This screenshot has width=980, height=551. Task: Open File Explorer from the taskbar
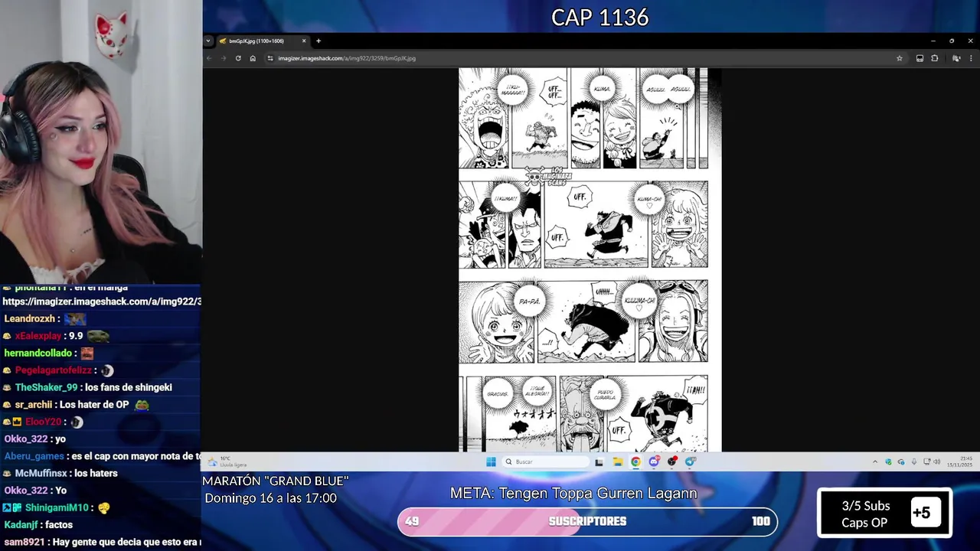[x=617, y=461]
